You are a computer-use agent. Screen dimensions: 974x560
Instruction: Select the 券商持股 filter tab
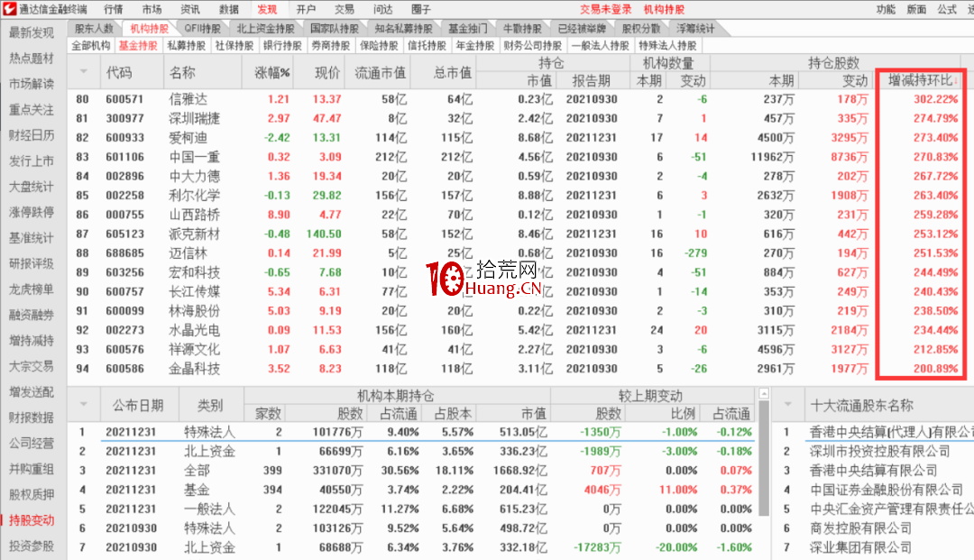pyautogui.click(x=330, y=45)
